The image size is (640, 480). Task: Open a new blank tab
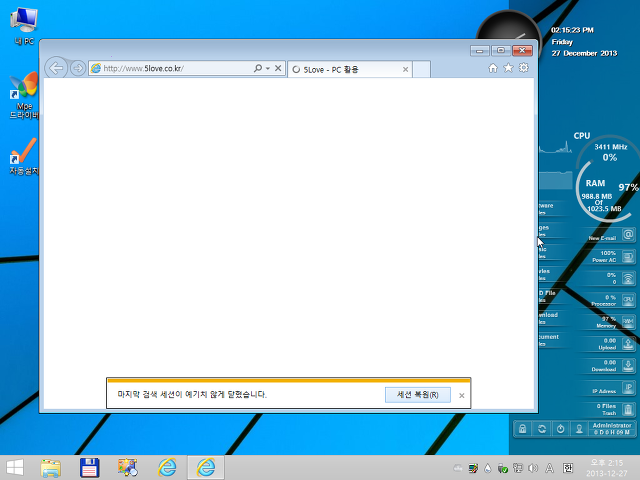[422, 69]
